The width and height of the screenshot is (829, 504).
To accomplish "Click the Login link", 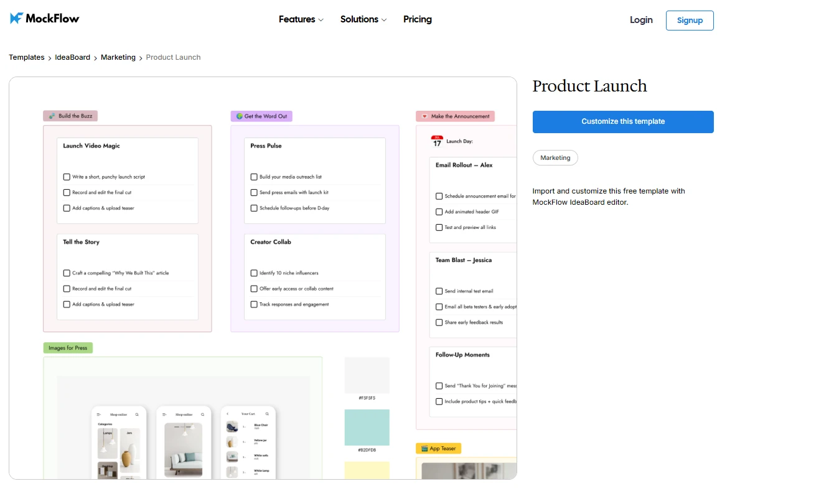I will [641, 20].
